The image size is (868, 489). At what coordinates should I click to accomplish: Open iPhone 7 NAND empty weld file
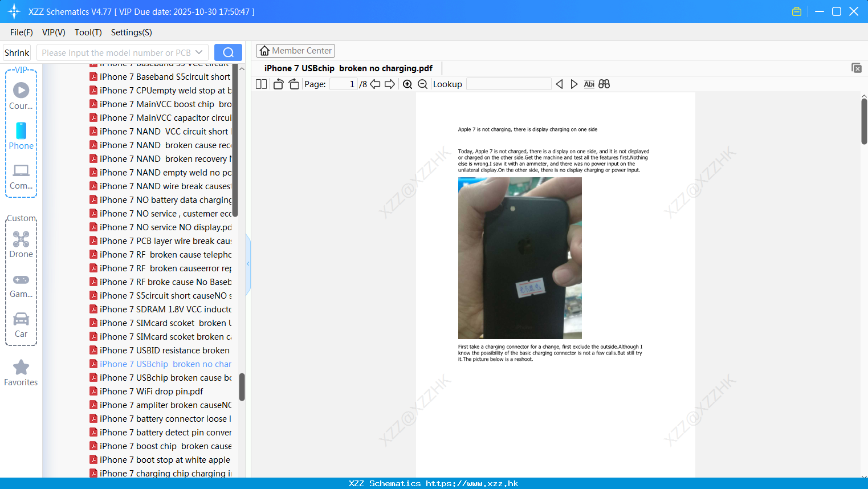coord(161,173)
